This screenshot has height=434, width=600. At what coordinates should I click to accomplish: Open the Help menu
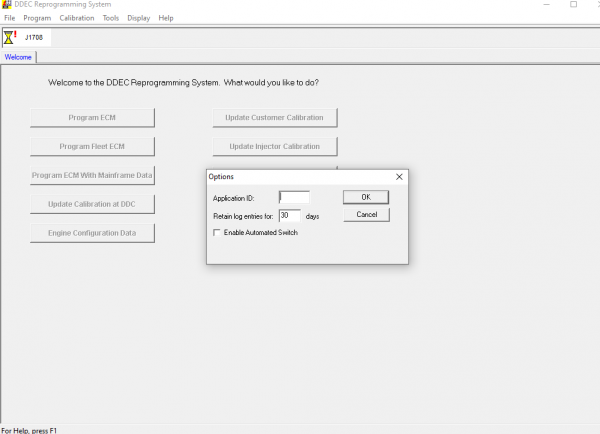tap(166, 18)
